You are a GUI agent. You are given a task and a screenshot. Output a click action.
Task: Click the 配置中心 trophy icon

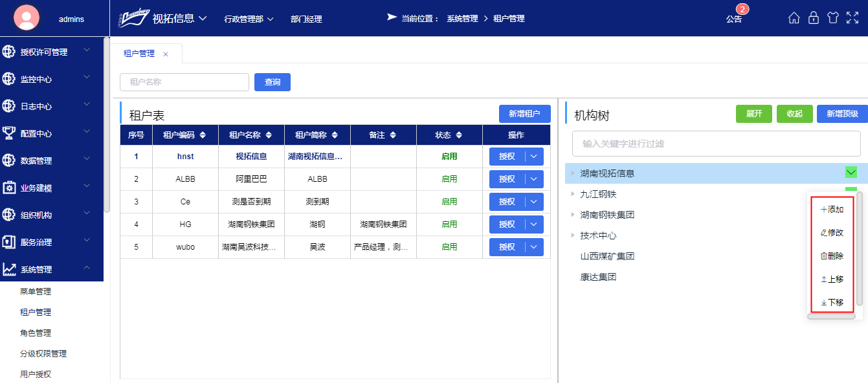(x=9, y=133)
